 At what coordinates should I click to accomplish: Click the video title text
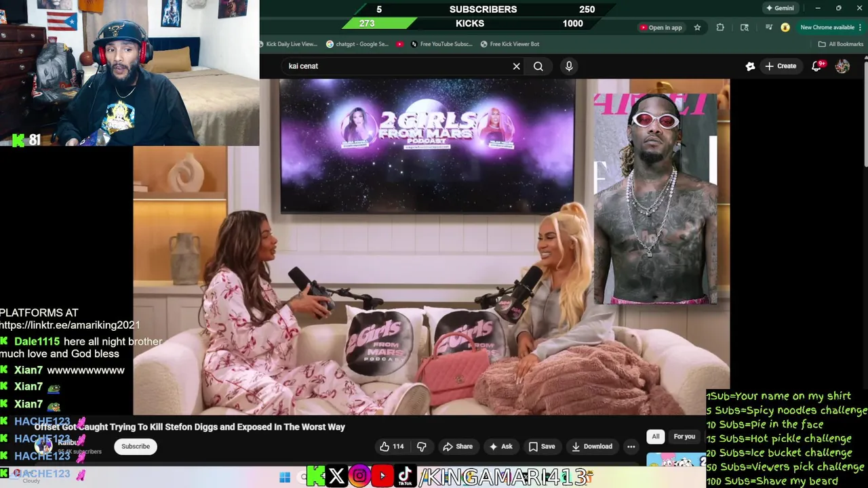coord(190,427)
